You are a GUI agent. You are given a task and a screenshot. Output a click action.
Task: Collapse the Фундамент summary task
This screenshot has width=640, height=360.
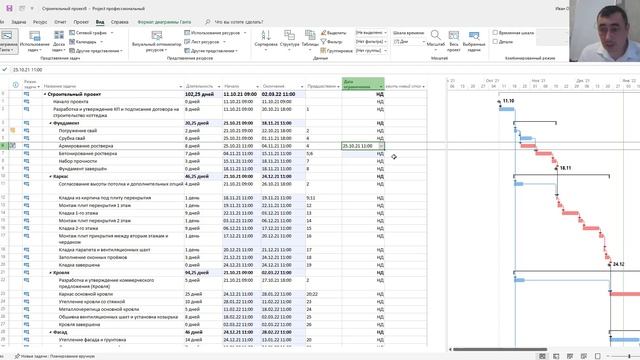tap(51, 123)
